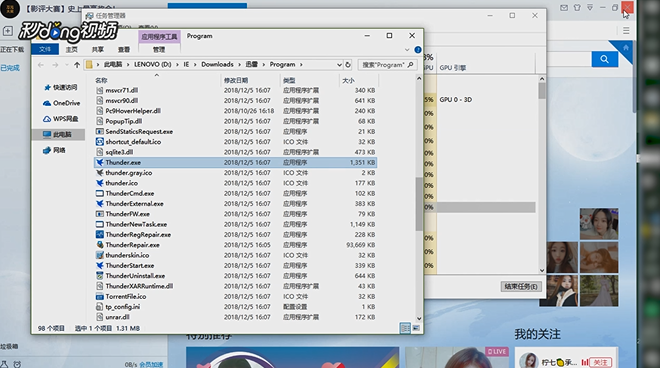660x368 pixels.
Task: Click Downloads in the address path
Action: click(x=217, y=65)
